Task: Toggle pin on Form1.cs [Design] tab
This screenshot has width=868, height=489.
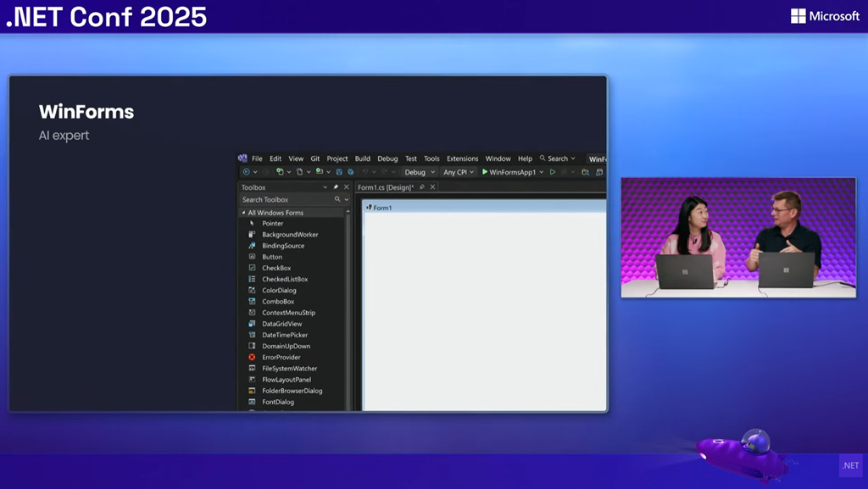Action: [422, 187]
